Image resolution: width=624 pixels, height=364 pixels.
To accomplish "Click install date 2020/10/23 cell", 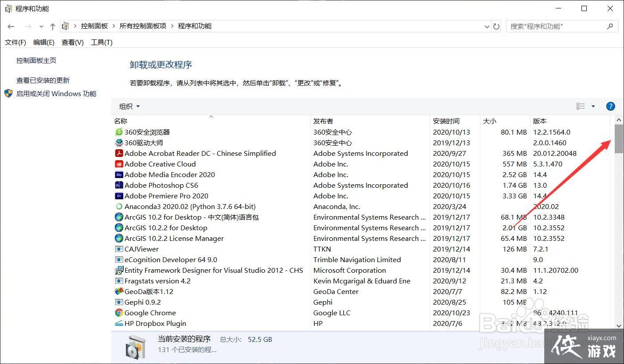I will (x=451, y=313).
